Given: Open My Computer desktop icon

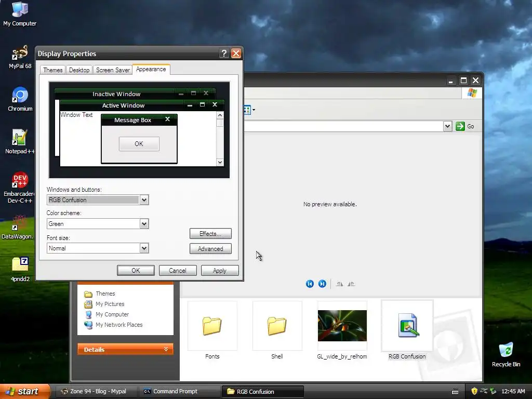Looking at the screenshot, I should [x=20, y=14].
